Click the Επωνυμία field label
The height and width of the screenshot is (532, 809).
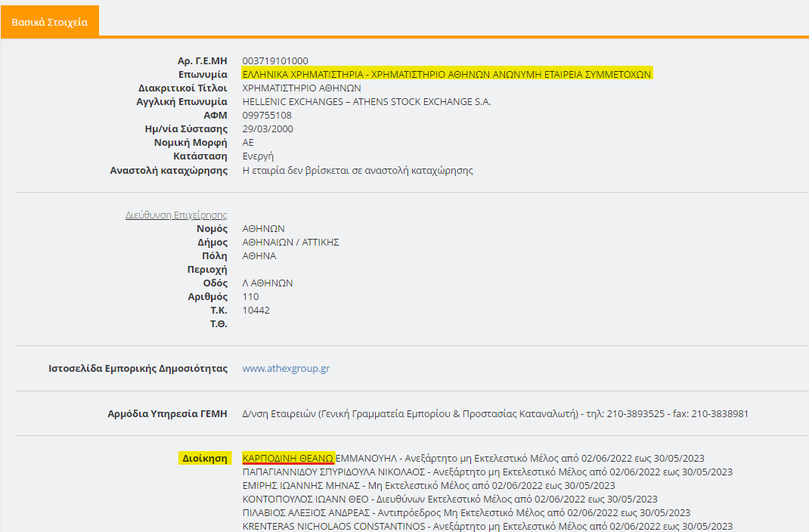coord(203,74)
